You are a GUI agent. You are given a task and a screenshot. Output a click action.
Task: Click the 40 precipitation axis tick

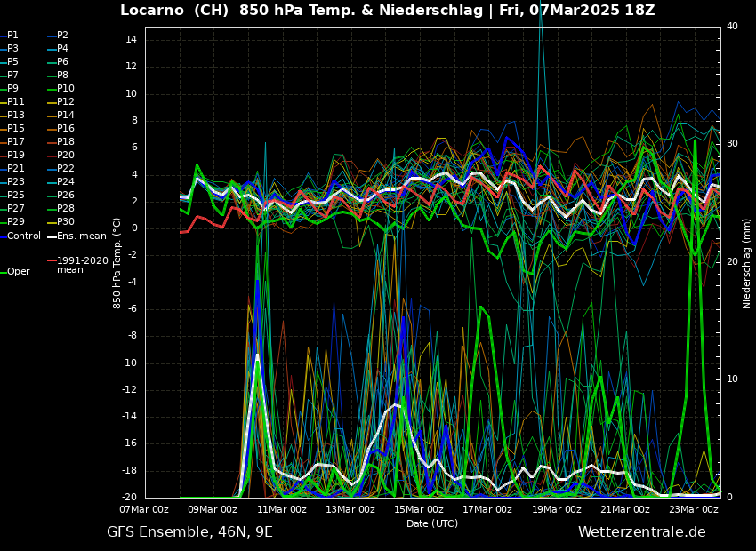point(732,27)
